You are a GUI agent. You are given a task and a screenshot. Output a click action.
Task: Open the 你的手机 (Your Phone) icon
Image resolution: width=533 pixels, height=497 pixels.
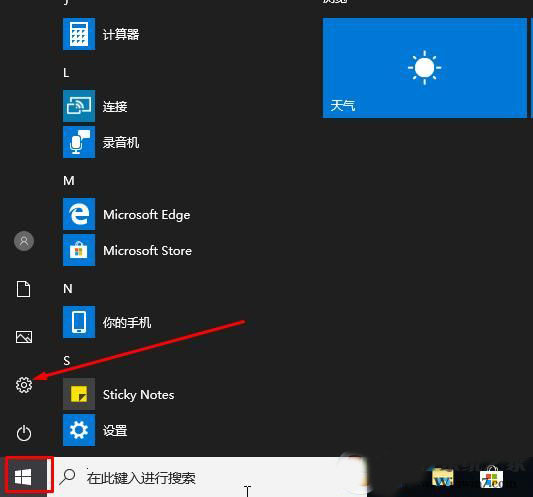(x=79, y=322)
